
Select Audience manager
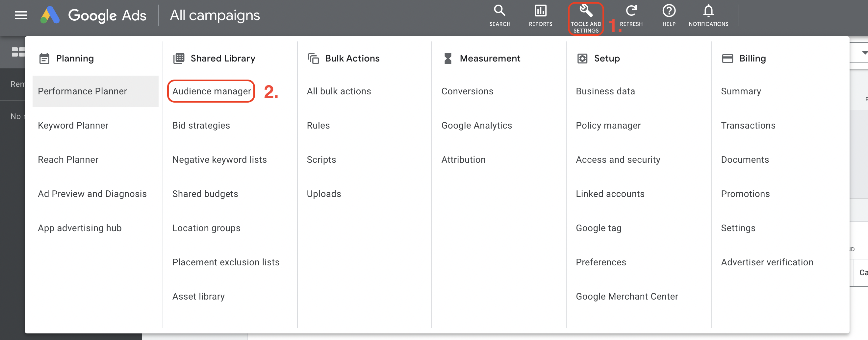tap(211, 91)
